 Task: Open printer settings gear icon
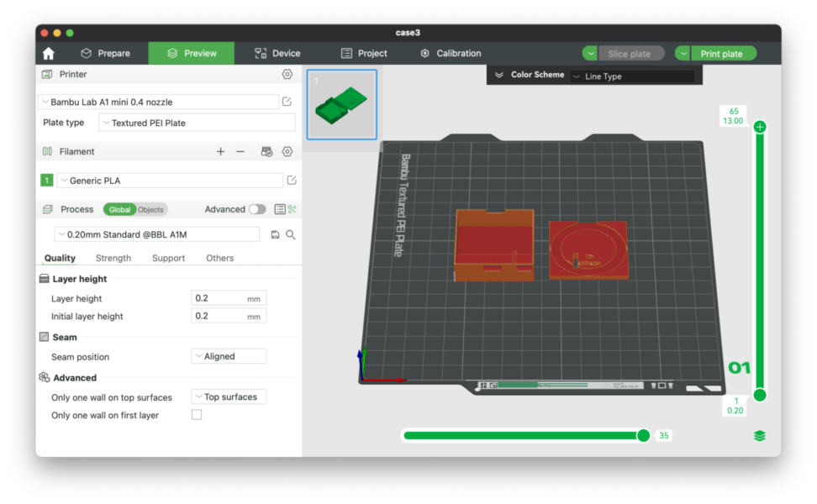coord(287,75)
